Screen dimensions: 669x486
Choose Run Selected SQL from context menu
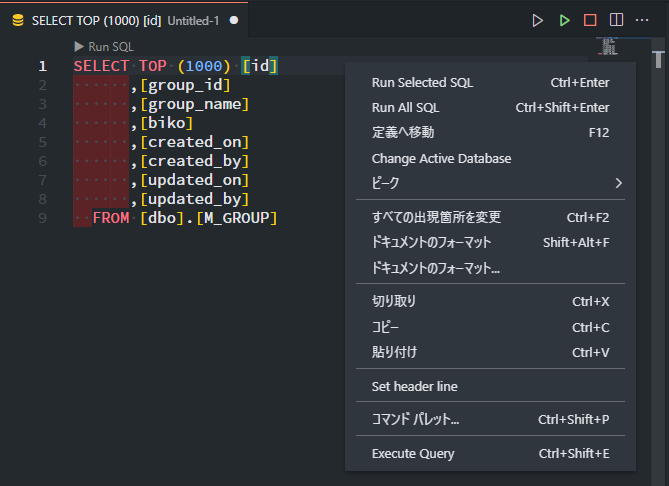pyautogui.click(x=490, y=82)
